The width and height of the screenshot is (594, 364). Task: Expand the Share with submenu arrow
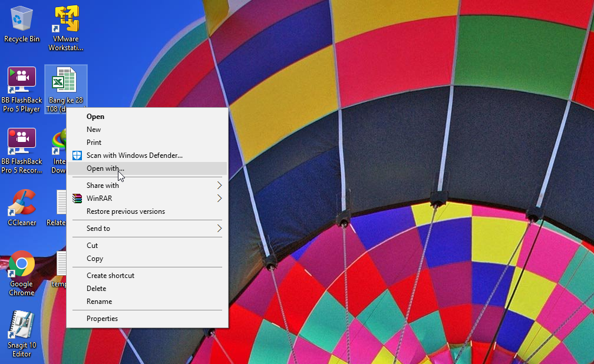click(x=219, y=185)
